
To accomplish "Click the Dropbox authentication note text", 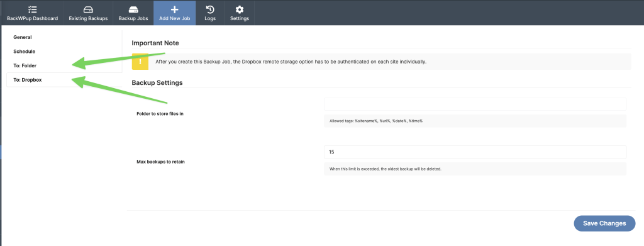I will pyautogui.click(x=291, y=62).
